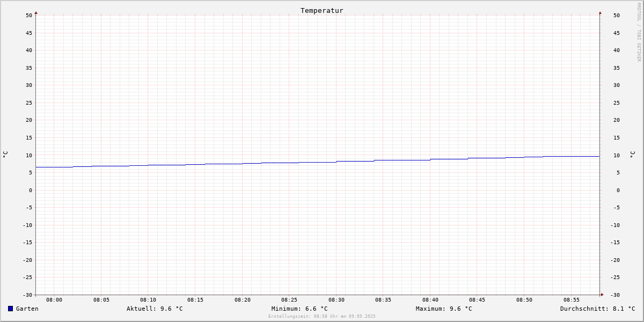Click the '25' label on the right y-axis
This screenshot has height=322, width=644.
(x=617, y=103)
